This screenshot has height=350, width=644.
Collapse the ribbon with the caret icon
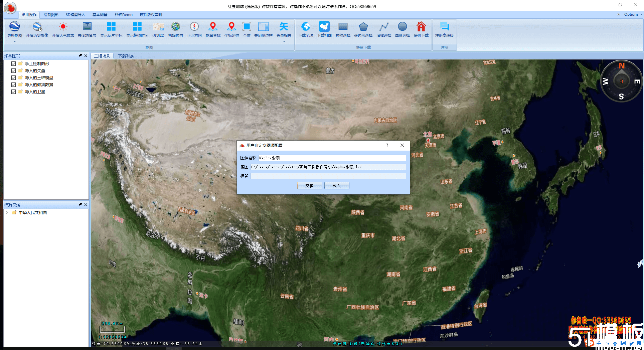618,14
